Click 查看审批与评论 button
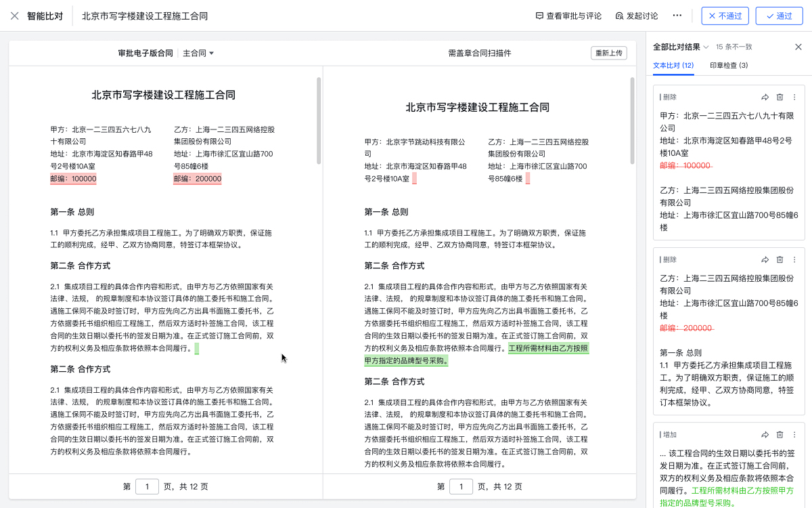812x508 pixels. tap(568, 16)
